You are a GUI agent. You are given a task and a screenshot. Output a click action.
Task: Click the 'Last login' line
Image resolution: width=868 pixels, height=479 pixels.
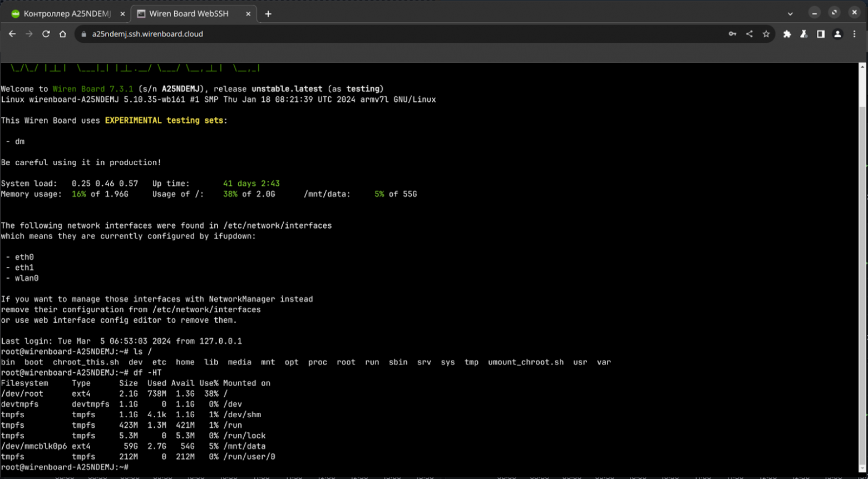click(x=121, y=341)
